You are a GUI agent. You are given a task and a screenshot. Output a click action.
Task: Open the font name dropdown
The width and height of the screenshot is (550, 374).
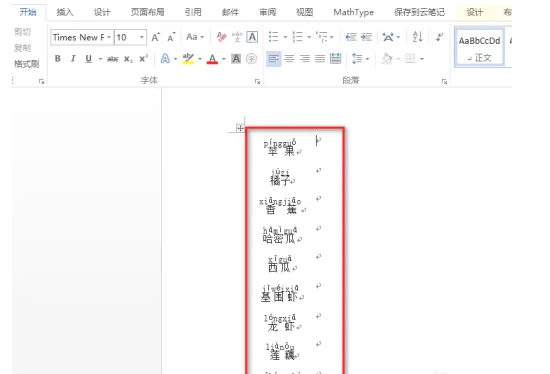[x=109, y=37]
